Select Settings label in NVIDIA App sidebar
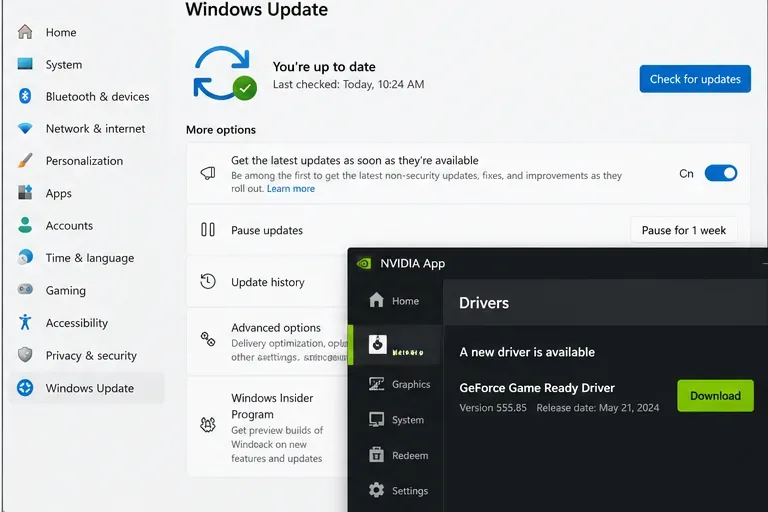The image size is (768, 512). pos(410,490)
